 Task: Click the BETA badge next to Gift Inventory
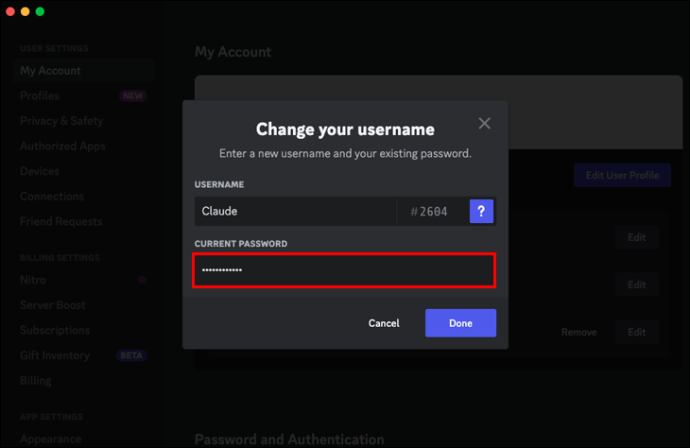coord(131,356)
